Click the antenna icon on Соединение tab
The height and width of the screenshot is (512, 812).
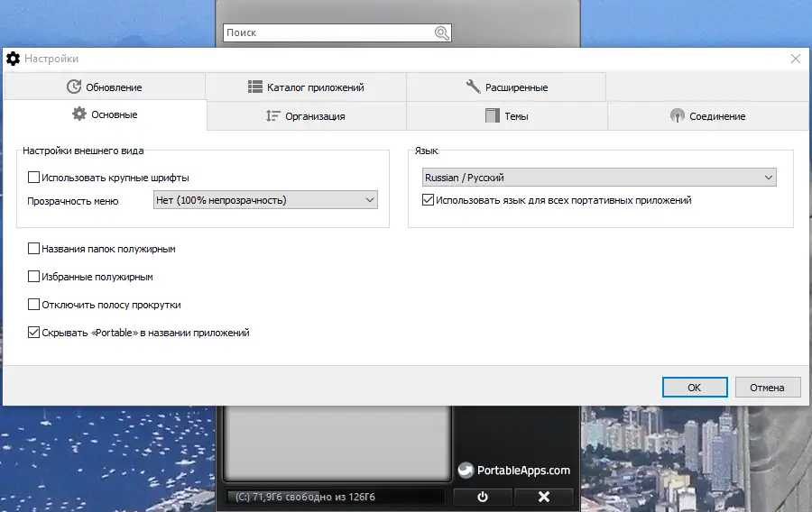[x=677, y=115]
